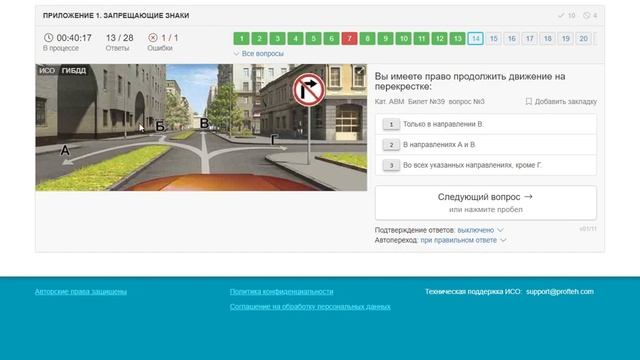
Task: Click 'Следующий вопрос' button
Action: click(x=486, y=202)
